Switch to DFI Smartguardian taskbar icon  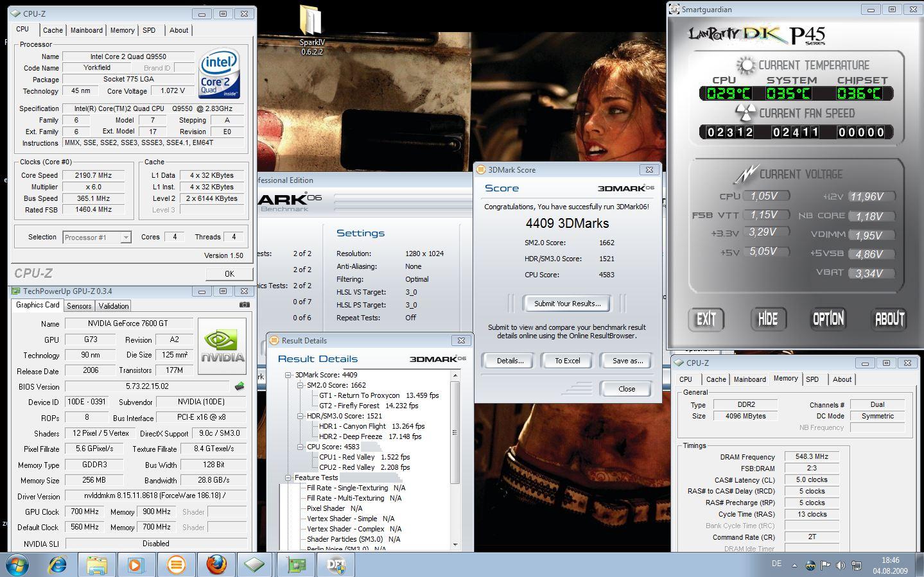(336, 565)
